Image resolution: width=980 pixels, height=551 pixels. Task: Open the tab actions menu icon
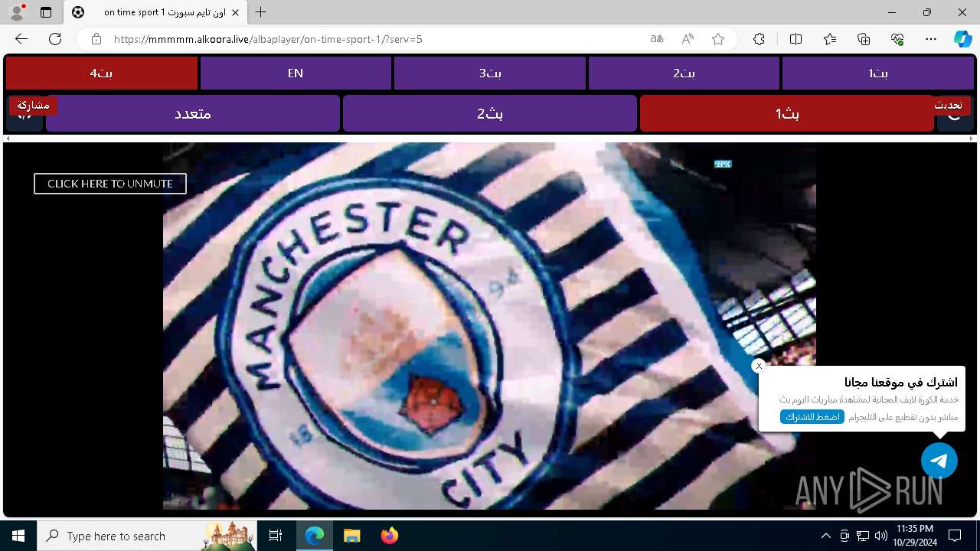point(46,12)
